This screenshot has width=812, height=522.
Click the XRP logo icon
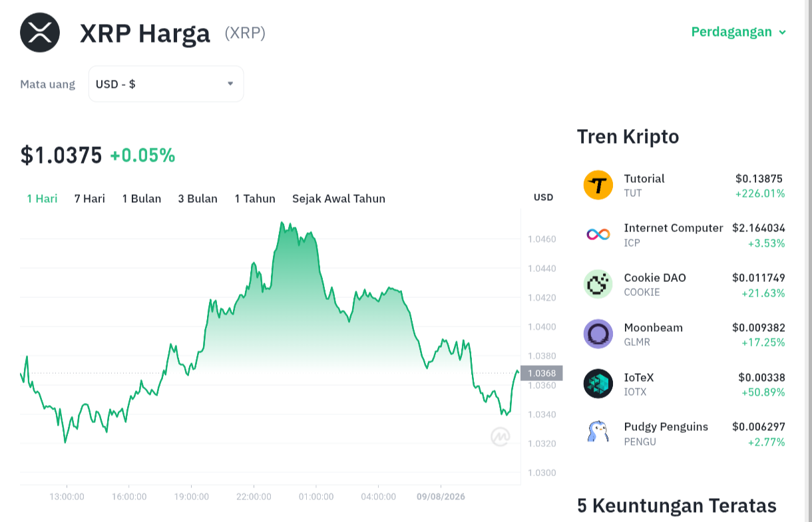(x=40, y=33)
